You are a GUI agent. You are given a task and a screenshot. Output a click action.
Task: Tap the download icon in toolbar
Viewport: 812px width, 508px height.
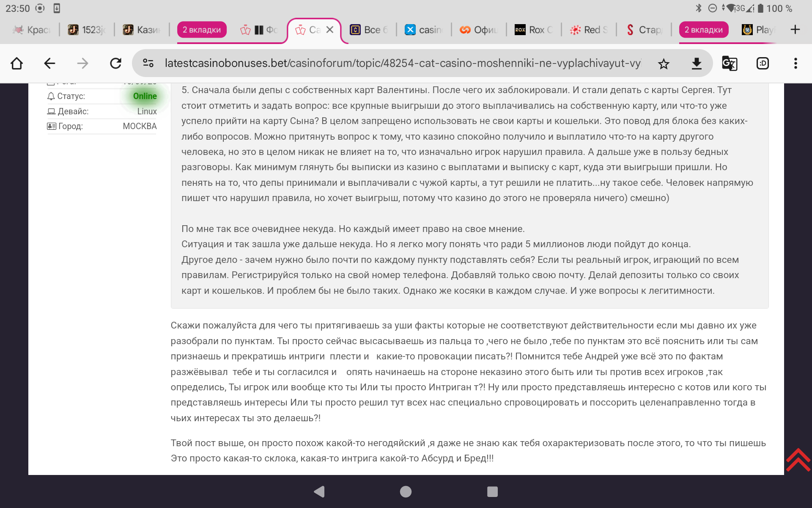pos(697,63)
